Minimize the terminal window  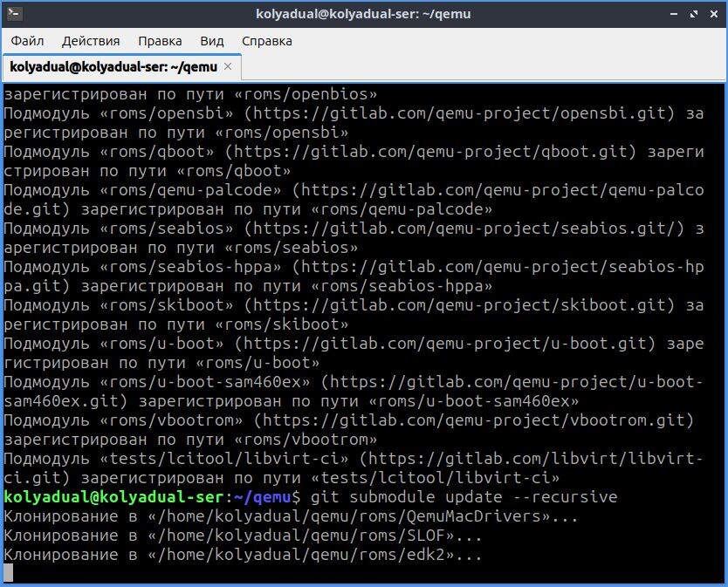click(674, 14)
